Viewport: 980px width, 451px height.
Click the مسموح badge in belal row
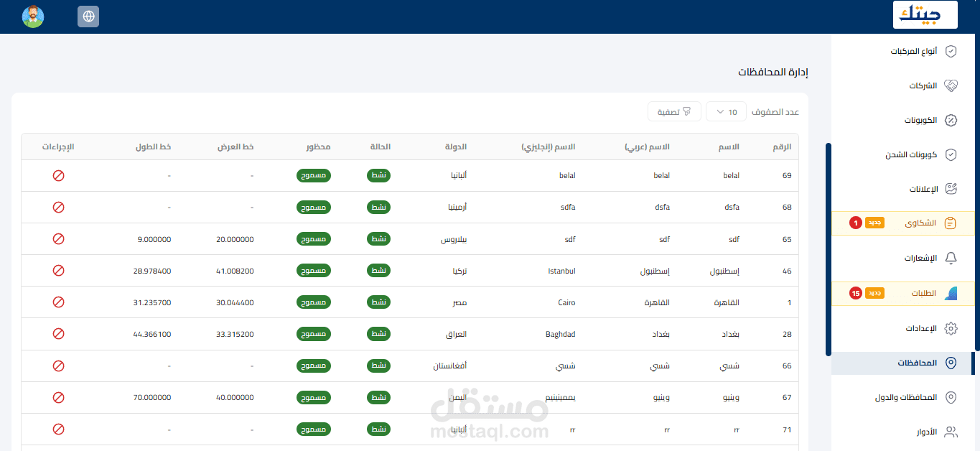[x=314, y=175]
